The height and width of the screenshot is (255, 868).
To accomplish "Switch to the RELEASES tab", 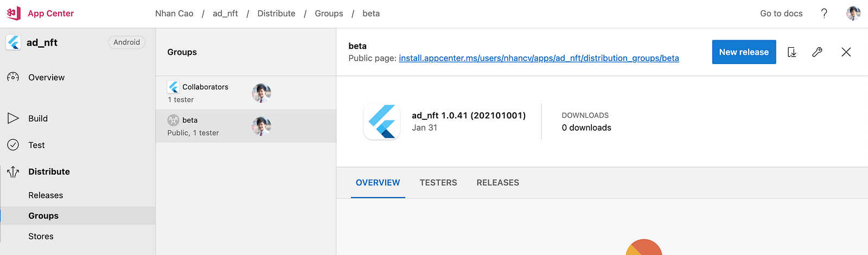I will click(498, 183).
